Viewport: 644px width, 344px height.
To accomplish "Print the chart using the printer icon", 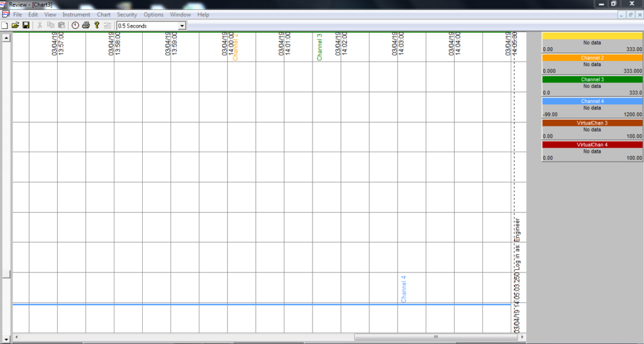I will (86, 25).
